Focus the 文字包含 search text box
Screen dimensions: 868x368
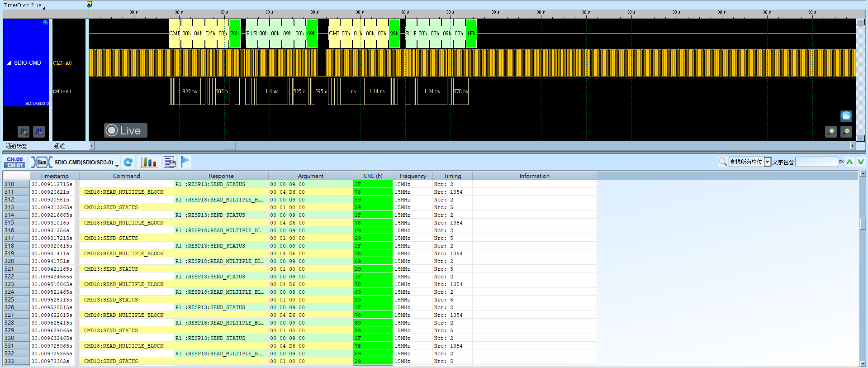[816, 162]
